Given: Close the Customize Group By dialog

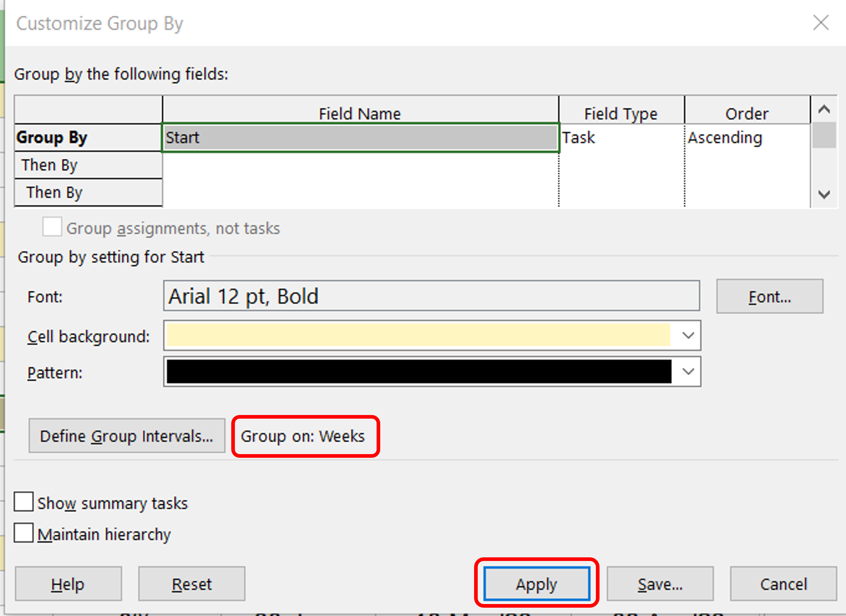Looking at the screenshot, I should [821, 23].
